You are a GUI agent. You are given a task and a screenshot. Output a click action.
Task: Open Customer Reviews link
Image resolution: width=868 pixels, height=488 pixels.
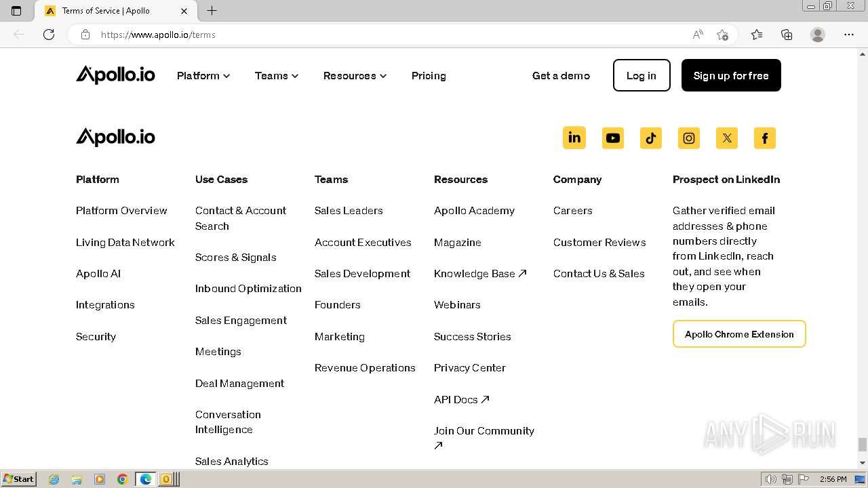click(599, 243)
